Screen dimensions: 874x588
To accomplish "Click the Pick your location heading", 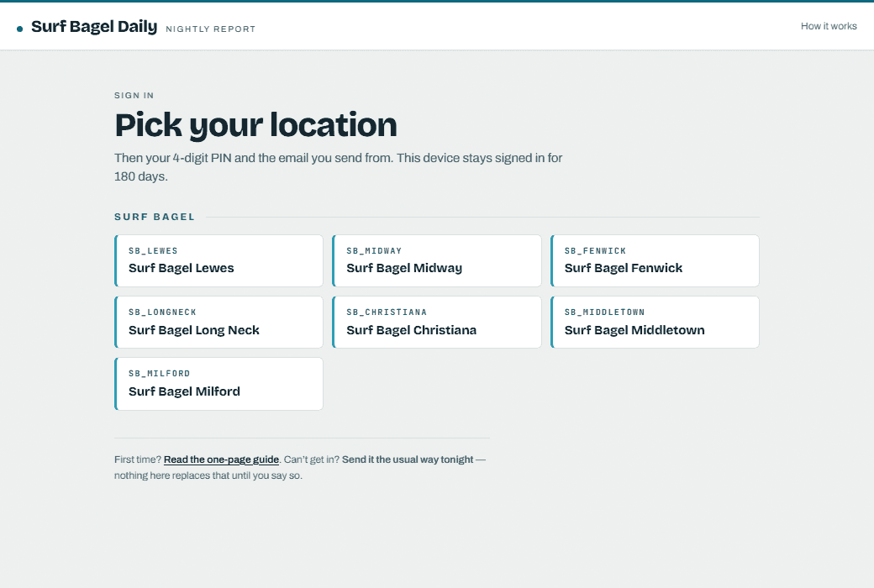I will (x=255, y=125).
